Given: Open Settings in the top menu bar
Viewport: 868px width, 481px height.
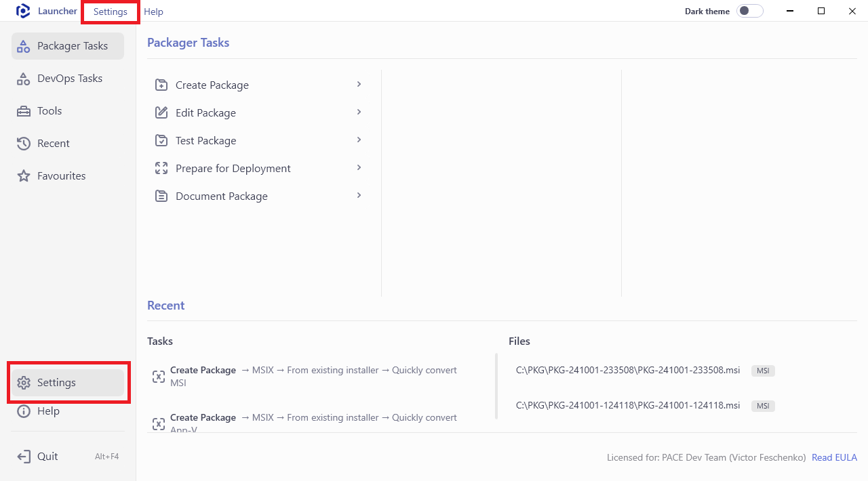Looking at the screenshot, I should pyautogui.click(x=111, y=12).
